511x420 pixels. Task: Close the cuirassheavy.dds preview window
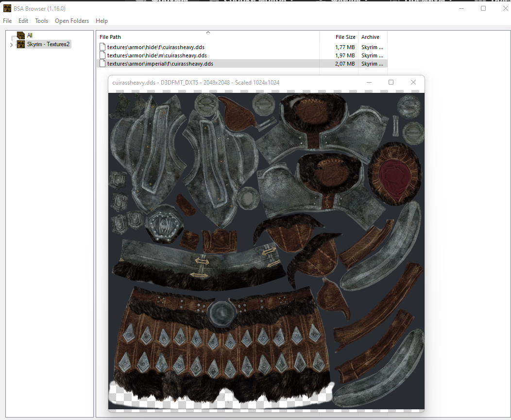[413, 82]
